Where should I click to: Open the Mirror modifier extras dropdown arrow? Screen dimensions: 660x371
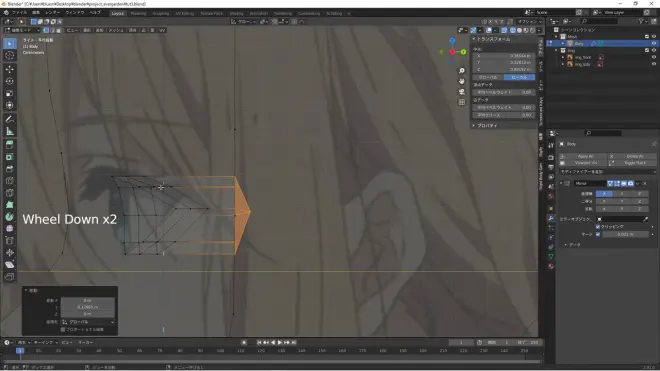point(638,184)
